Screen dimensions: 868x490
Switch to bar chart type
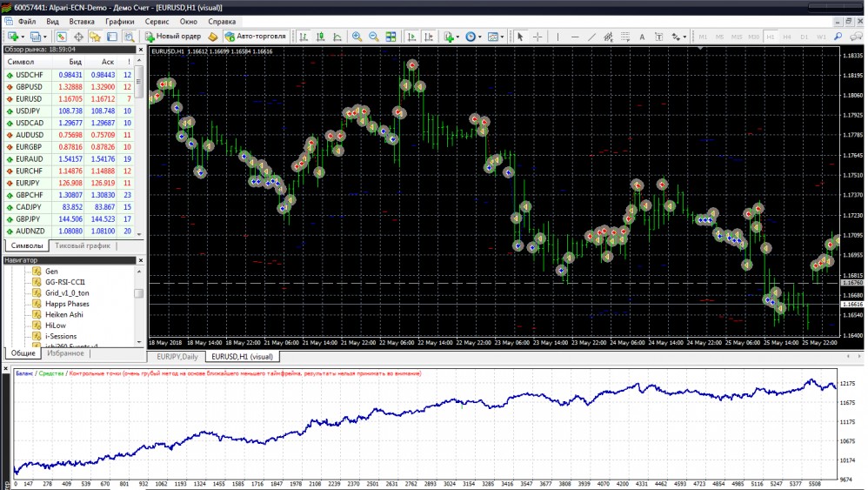pos(304,37)
